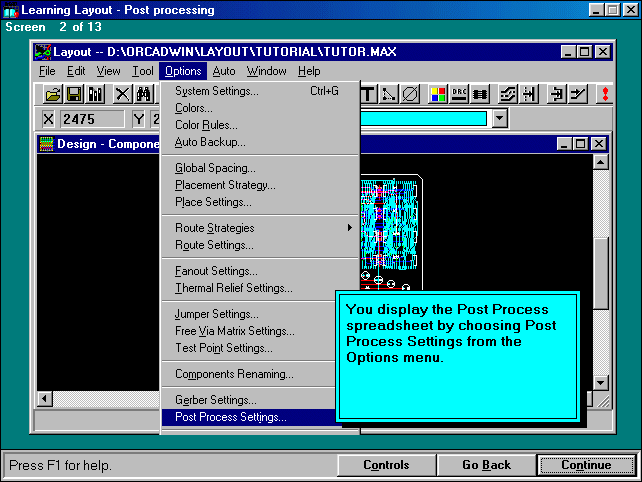Click the Delete X toolbar icon
The image size is (642, 482).
pyautogui.click(x=122, y=94)
